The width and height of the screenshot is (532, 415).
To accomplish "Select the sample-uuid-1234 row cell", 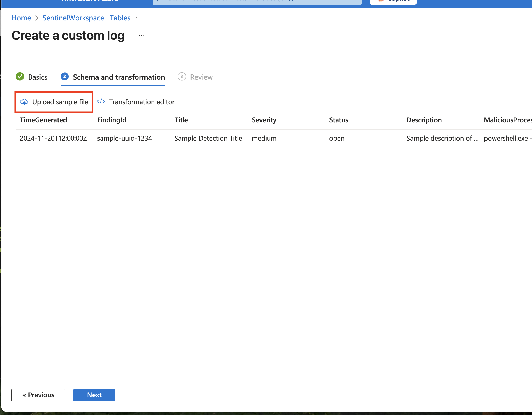I will 124,138.
